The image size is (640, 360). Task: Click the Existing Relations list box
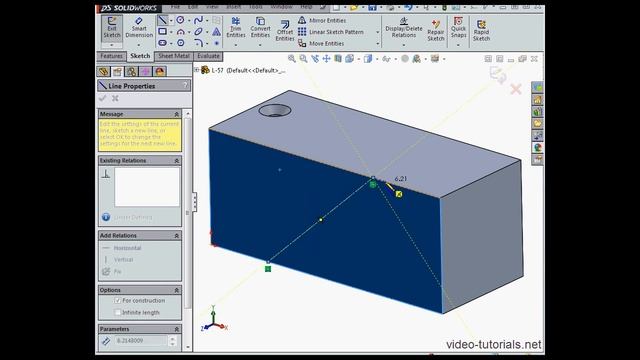pyautogui.click(x=147, y=187)
